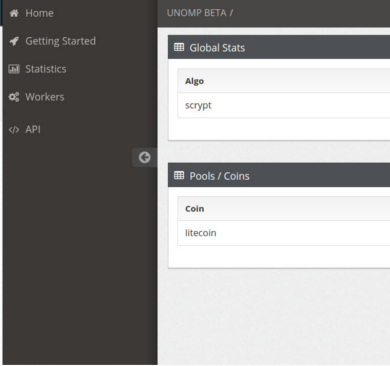Viewport: 390px width, 366px height.
Task: Open the Home menu item
Action: point(39,13)
